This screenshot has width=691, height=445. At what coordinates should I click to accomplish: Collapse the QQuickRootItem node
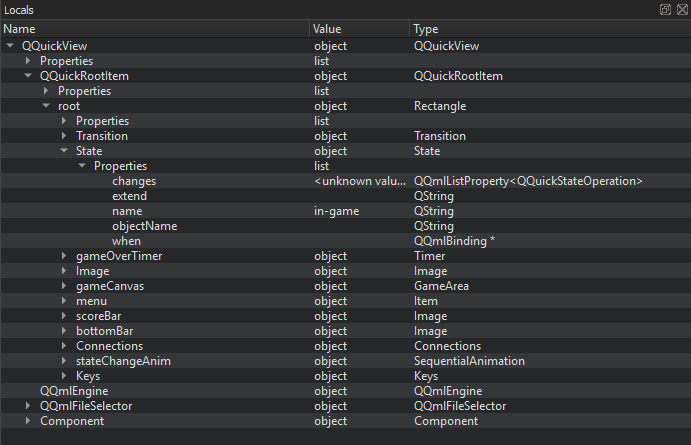(28, 76)
